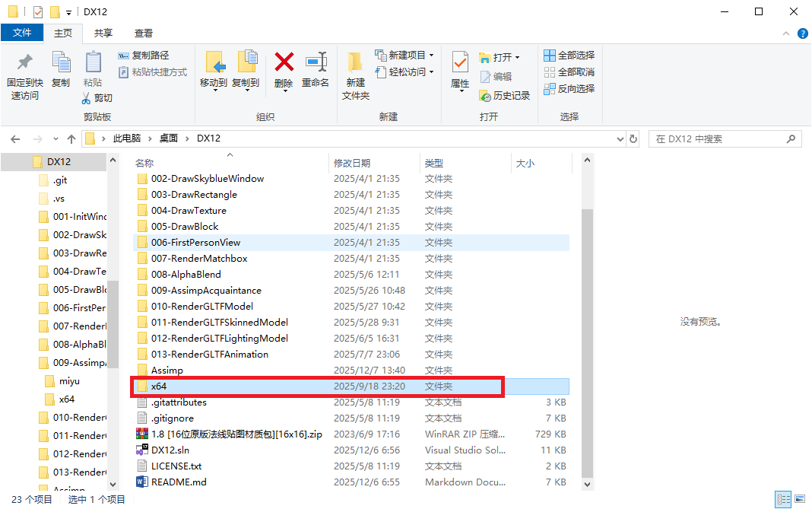Click the Back navigation arrow
The width and height of the screenshot is (812, 509).
(15, 139)
